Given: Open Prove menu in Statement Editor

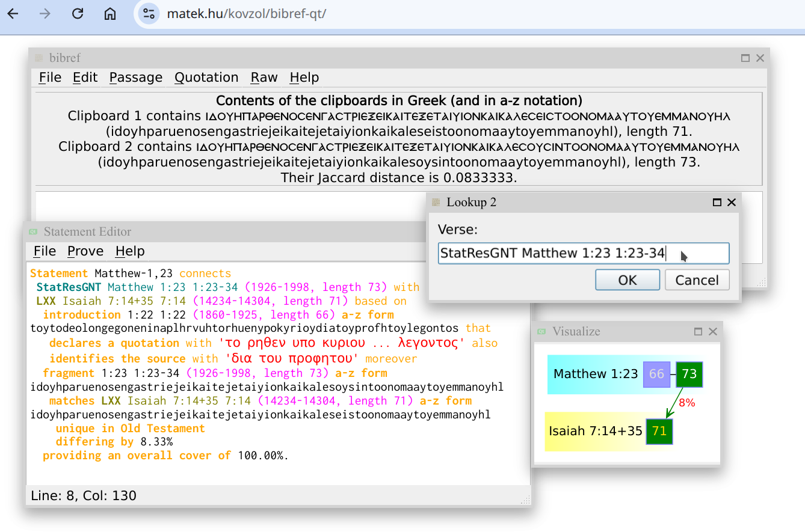Looking at the screenshot, I should [x=85, y=251].
